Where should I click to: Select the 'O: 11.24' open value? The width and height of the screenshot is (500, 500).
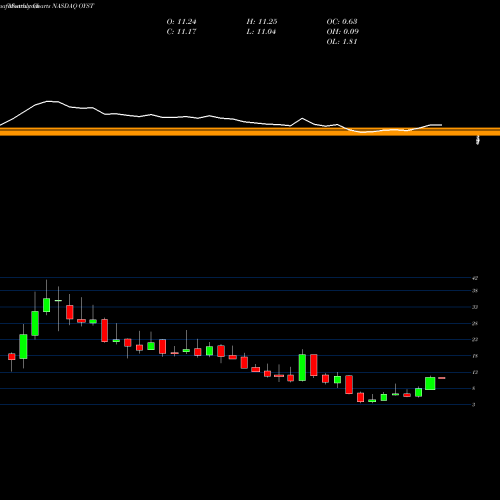click(x=181, y=22)
